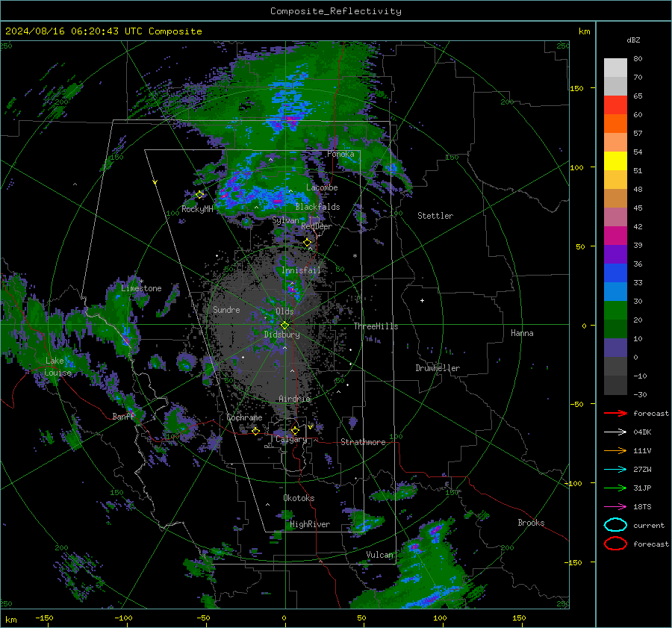Click the Innisfail city label
The height and width of the screenshot is (628, 672).
(x=301, y=270)
